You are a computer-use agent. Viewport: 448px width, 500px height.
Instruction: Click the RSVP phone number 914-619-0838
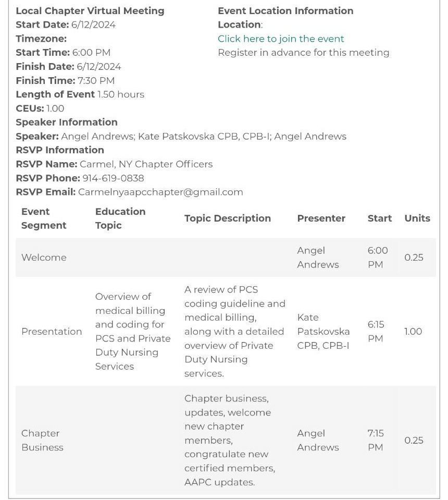(x=113, y=178)
